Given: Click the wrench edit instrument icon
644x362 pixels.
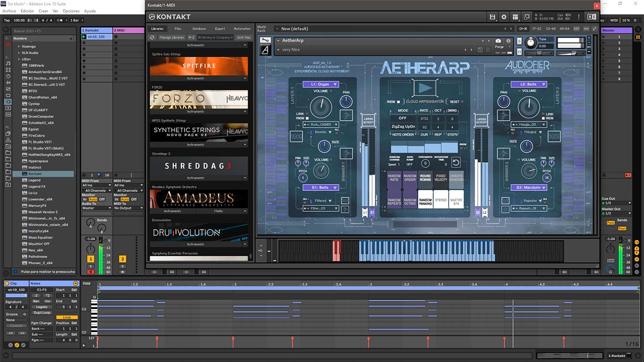Looking at the screenshot, I should click(265, 40).
